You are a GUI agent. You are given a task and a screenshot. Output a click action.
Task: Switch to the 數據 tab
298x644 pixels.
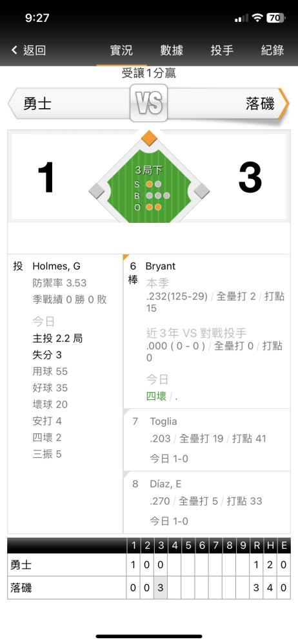click(172, 50)
